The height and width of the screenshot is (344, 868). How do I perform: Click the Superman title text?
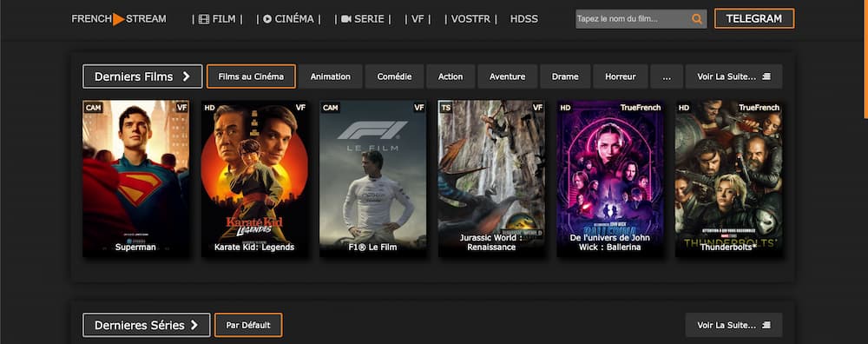pos(135,247)
